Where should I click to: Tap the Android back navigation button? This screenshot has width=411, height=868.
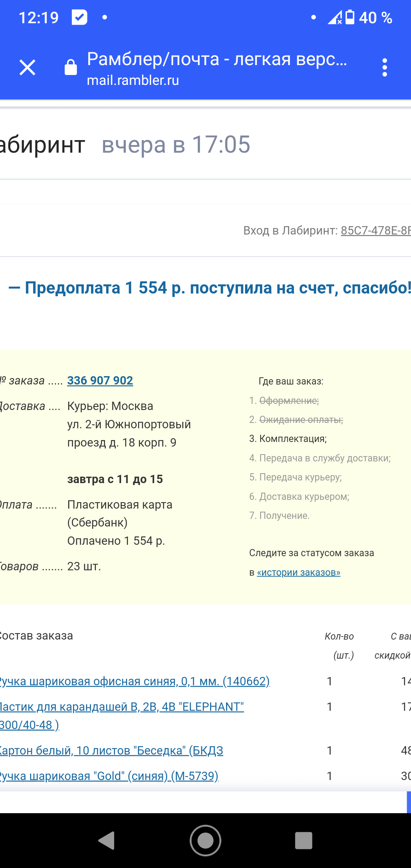pyautogui.click(x=107, y=840)
